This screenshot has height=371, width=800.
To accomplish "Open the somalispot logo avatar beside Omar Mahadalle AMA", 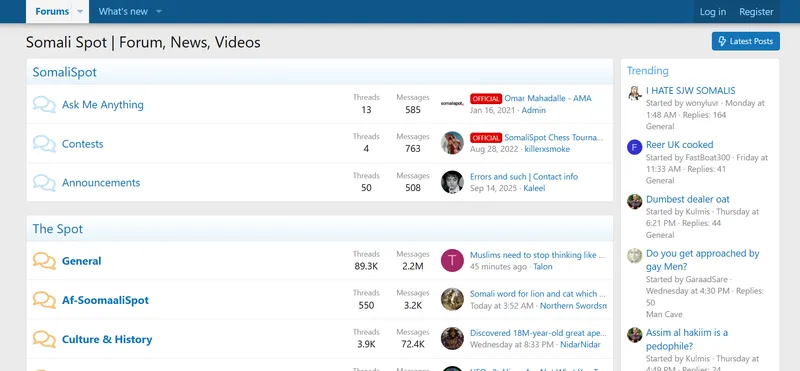I will (x=452, y=104).
